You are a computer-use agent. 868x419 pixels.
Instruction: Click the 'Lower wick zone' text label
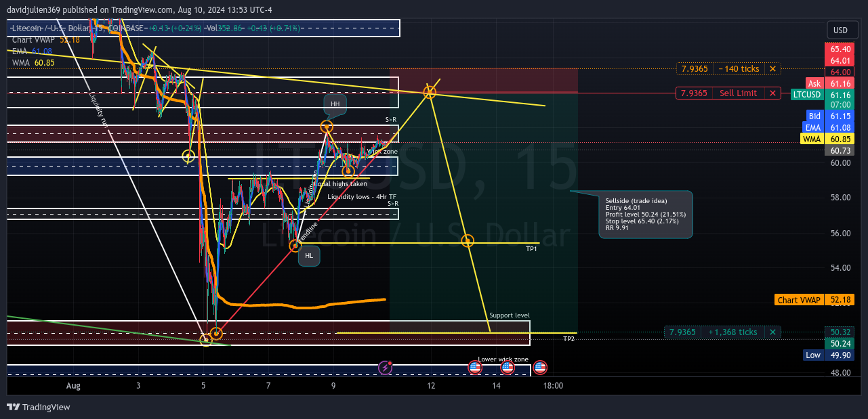click(503, 359)
